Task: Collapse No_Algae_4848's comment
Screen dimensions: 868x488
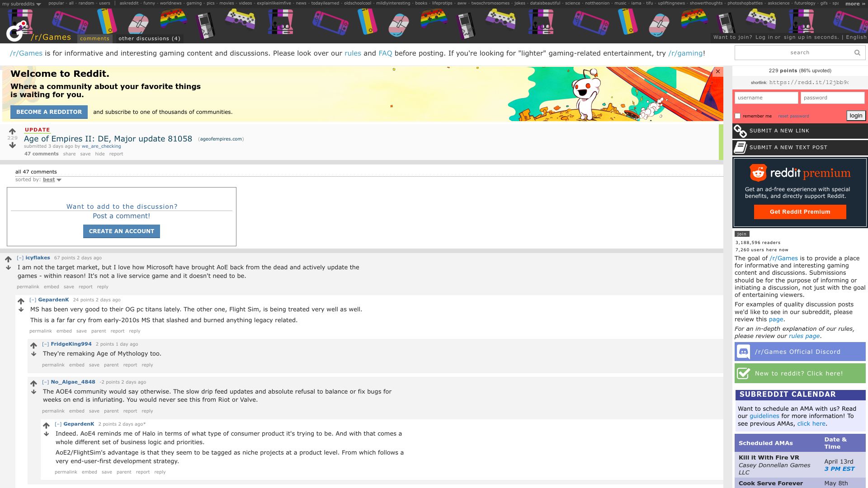Action: point(45,382)
